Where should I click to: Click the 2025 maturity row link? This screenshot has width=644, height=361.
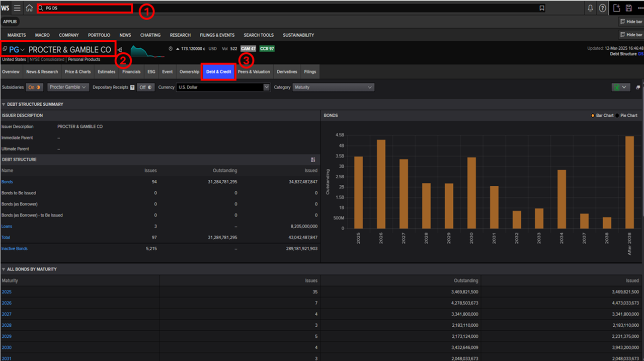7,292
